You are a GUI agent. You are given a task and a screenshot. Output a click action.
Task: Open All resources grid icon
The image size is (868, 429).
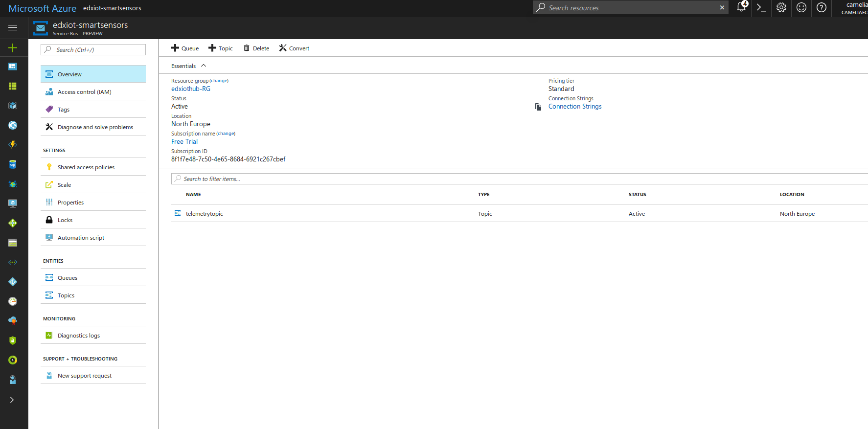[x=13, y=86]
